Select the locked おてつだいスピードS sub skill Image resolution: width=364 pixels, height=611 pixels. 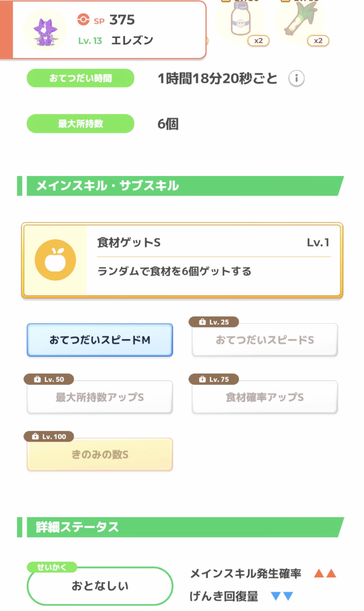click(265, 340)
